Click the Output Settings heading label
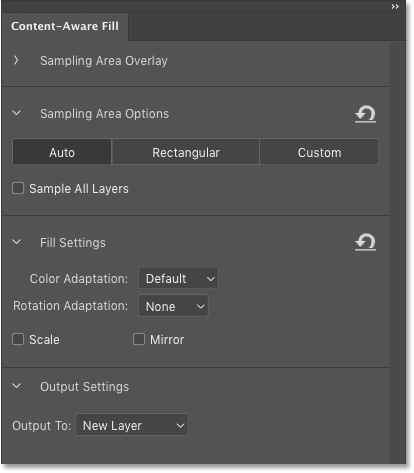This screenshot has height=473, width=414. (x=84, y=387)
